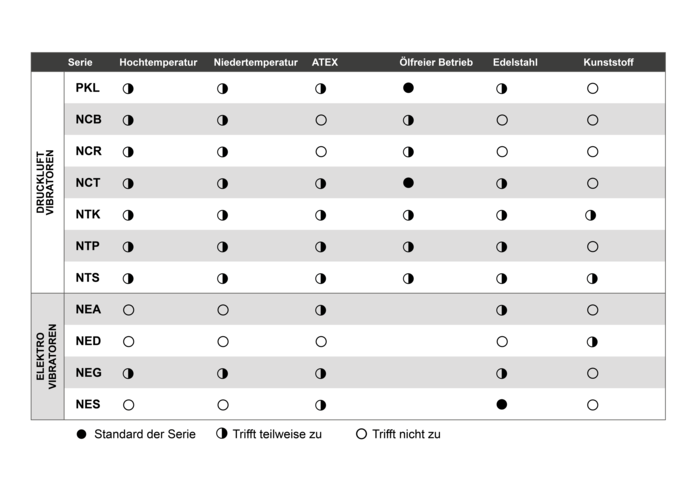Select the Kunststoff column header
Image resolution: width=700 pixels, height=481 pixels.
pos(608,63)
